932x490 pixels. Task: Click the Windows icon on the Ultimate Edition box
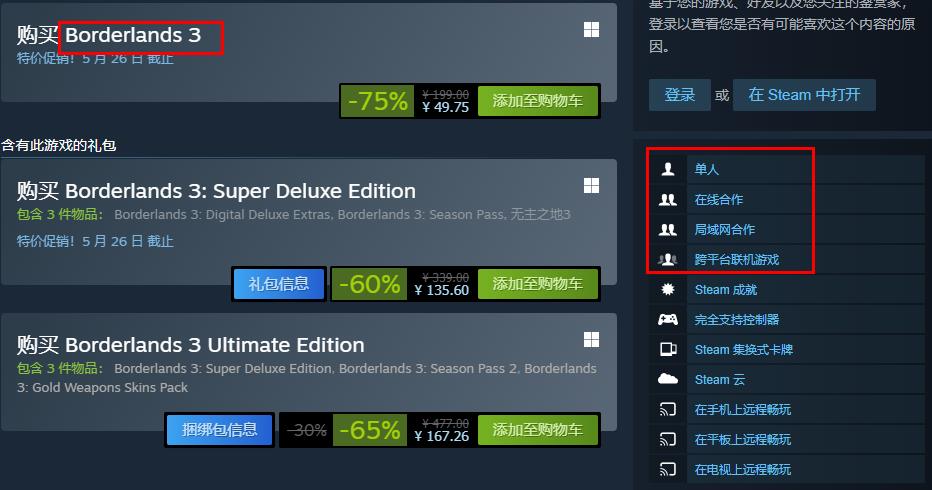(591, 340)
